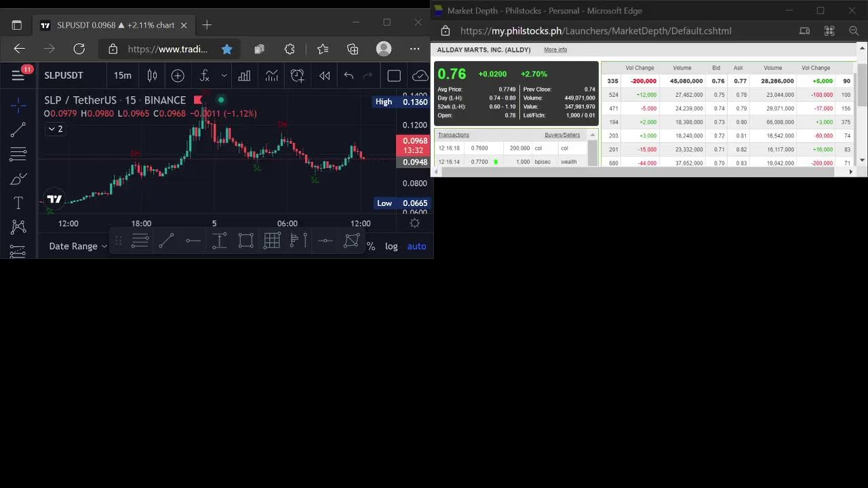The height and width of the screenshot is (488, 868).
Task: Click the cloud save layout icon
Action: click(x=420, y=75)
